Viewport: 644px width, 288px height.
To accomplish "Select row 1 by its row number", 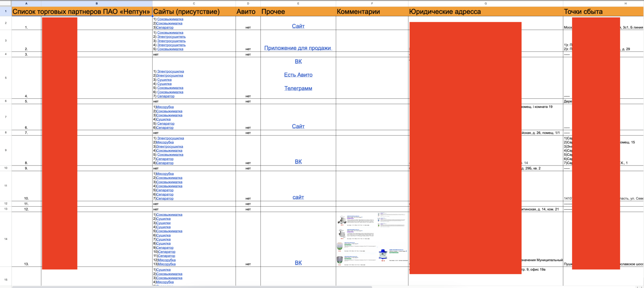I will tap(6, 12).
